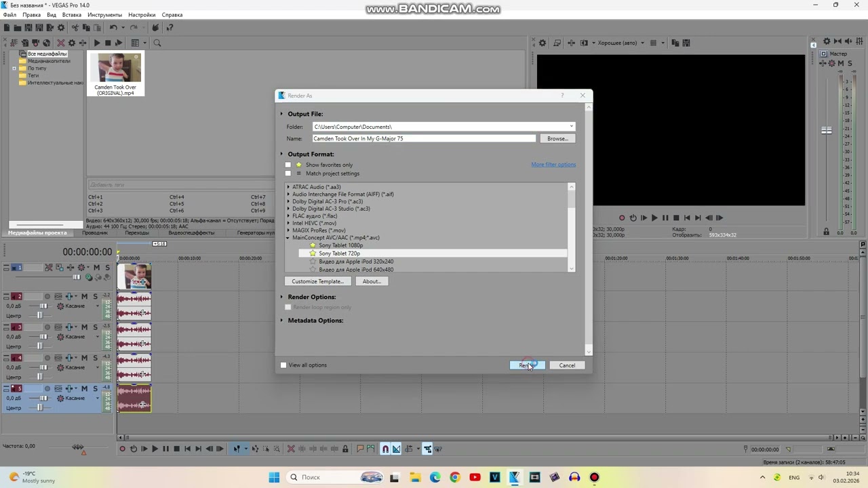
Task: Click the master bus settings gear icon
Action: 827,41
